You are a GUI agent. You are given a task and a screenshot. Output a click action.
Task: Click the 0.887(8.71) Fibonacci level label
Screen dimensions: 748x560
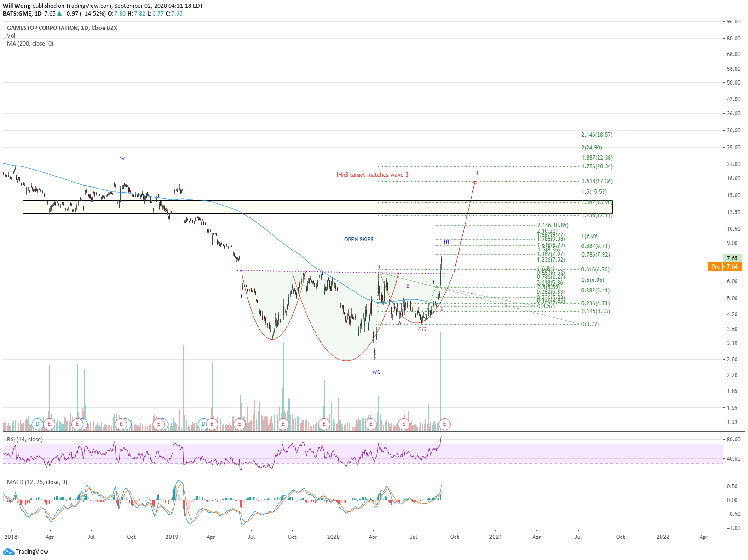[x=595, y=246]
